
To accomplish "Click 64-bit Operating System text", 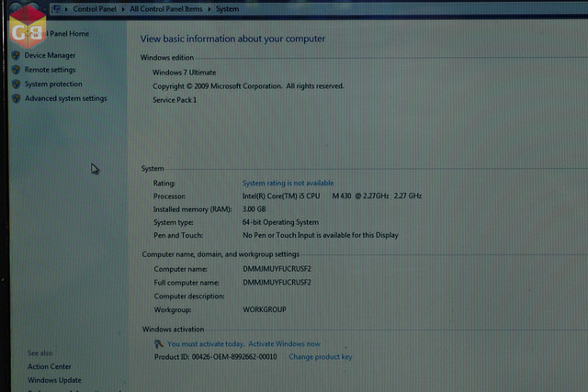I will [x=280, y=222].
